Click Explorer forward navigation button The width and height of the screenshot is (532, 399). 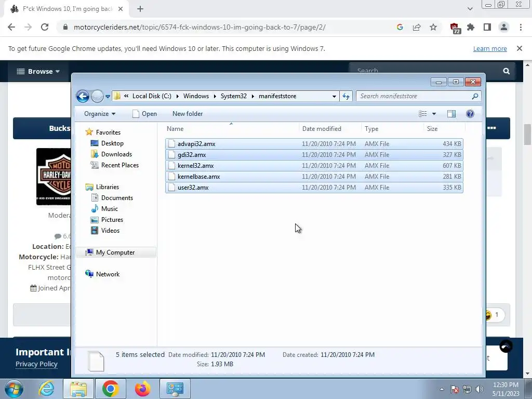[97, 96]
